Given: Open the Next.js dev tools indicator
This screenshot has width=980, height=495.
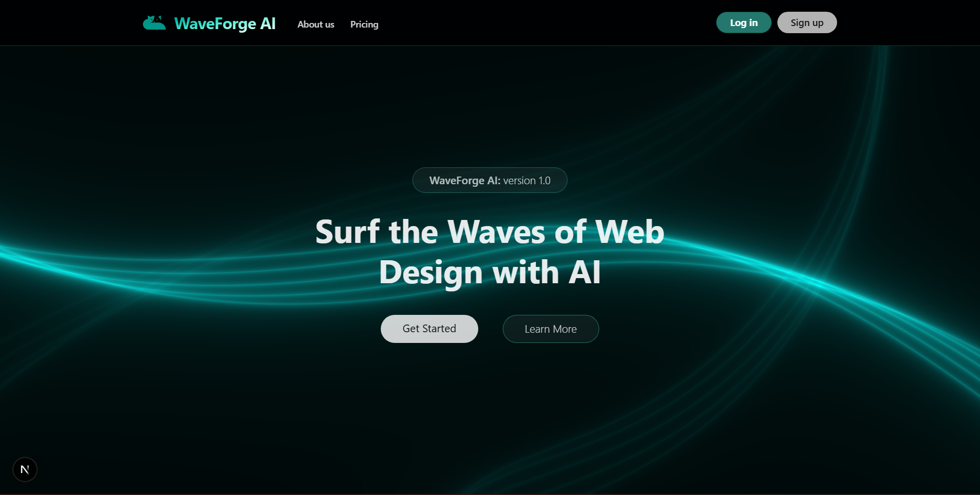Looking at the screenshot, I should [24, 469].
